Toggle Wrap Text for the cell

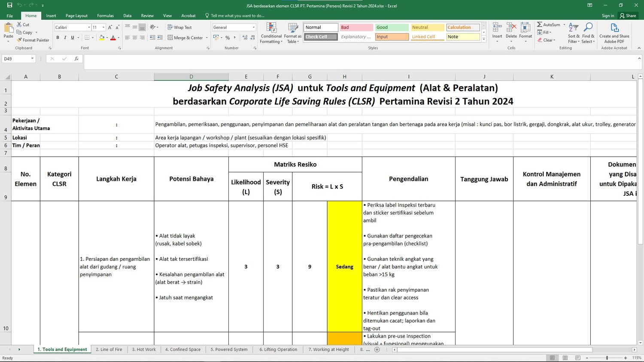(x=179, y=27)
